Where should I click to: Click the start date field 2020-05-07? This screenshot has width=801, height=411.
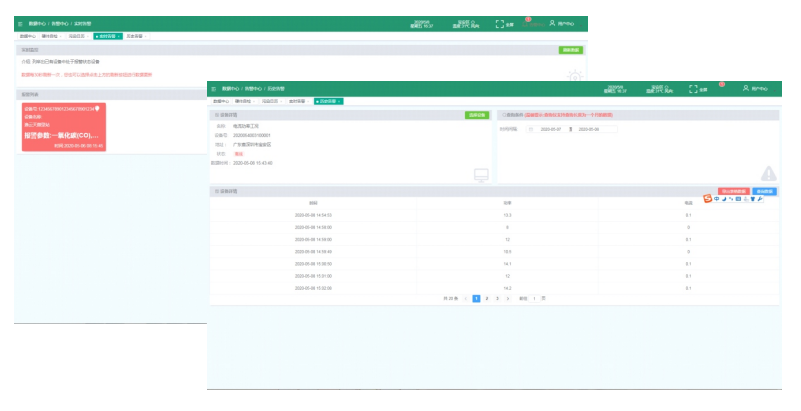pyautogui.click(x=552, y=129)
